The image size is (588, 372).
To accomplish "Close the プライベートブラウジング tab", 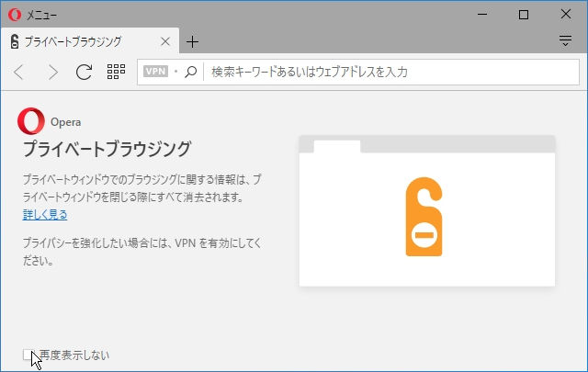I will 165,41.
